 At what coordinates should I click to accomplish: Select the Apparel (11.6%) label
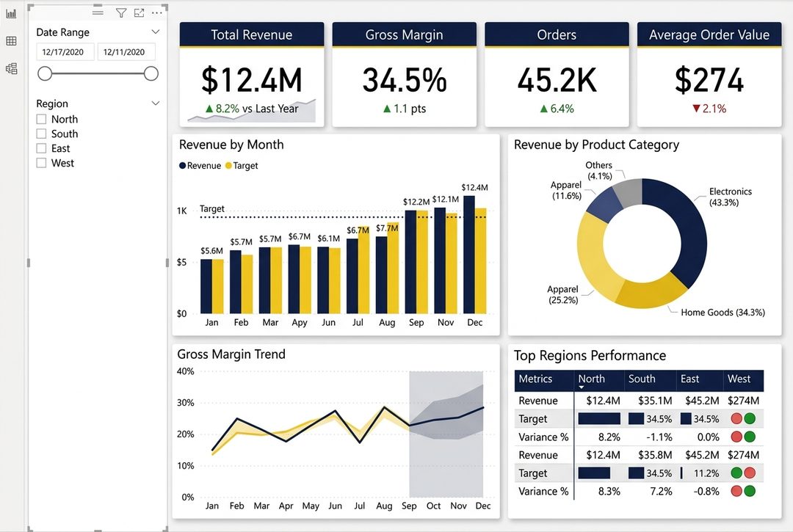point(566,191)
